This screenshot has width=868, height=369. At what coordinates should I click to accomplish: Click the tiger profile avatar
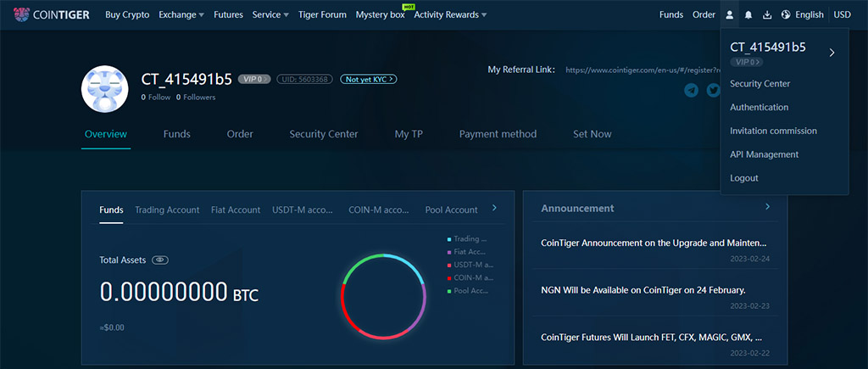click(105, 89)
